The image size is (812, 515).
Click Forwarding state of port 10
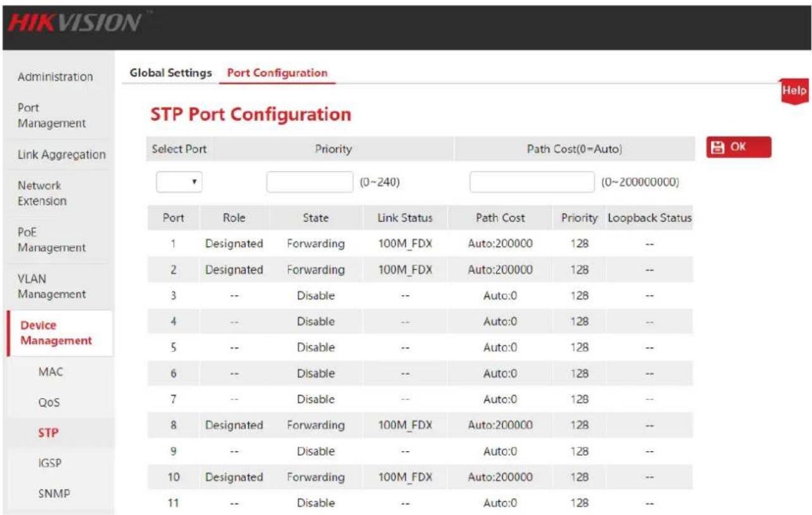[315, 477]
